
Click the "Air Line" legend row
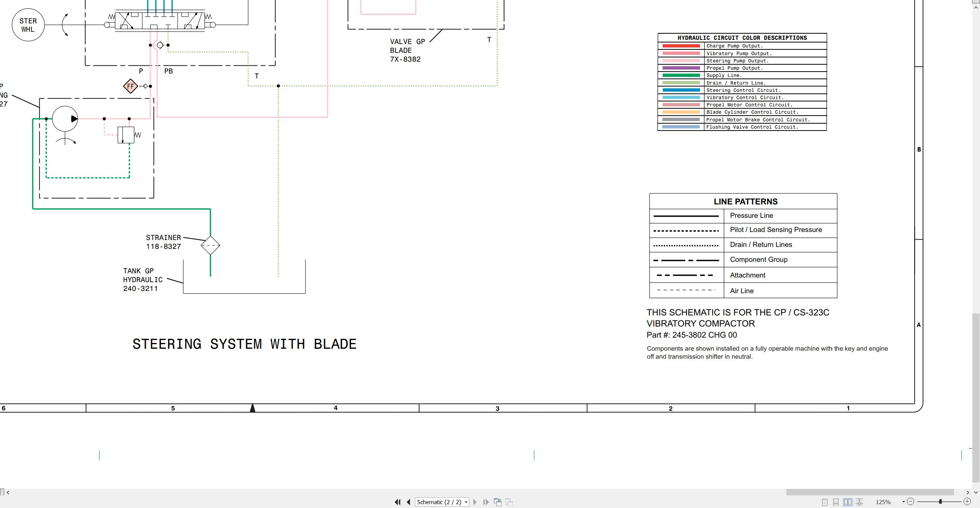(x=743, y=291)
